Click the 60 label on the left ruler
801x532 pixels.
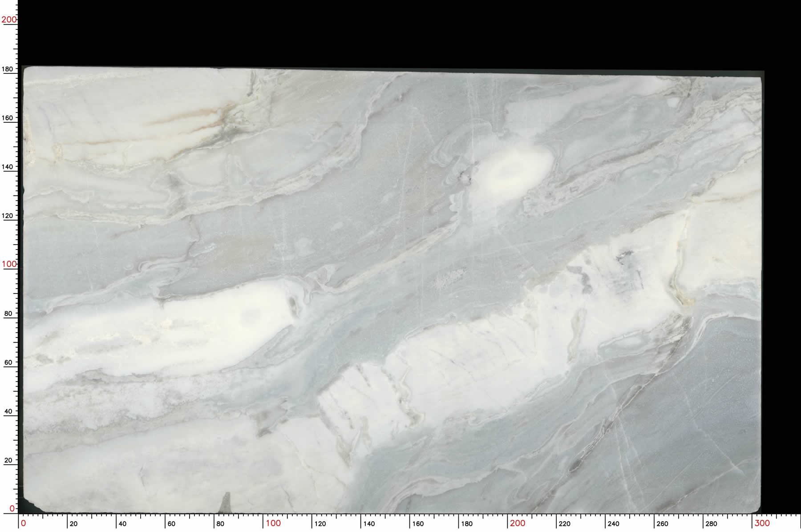tap(8, 363)
